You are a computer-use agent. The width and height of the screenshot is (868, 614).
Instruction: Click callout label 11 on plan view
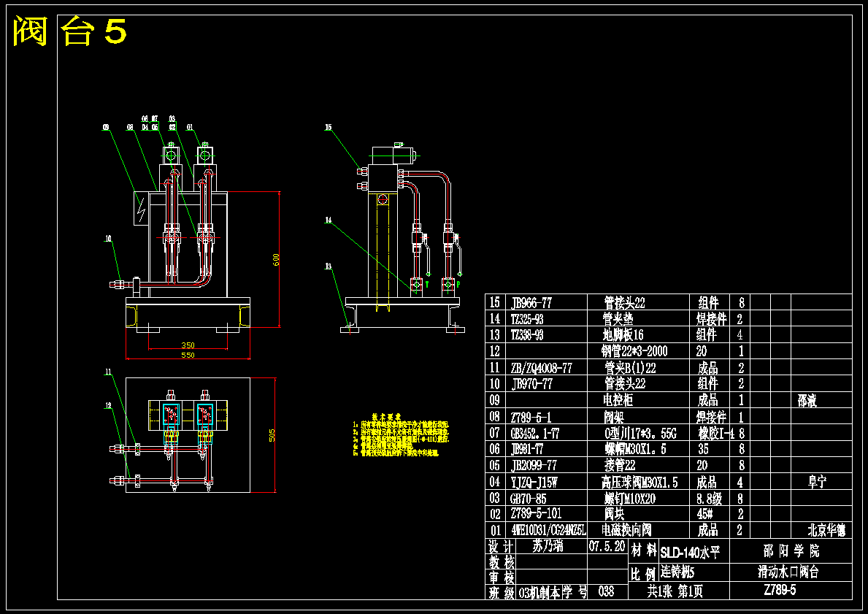(x=109, y=372)
